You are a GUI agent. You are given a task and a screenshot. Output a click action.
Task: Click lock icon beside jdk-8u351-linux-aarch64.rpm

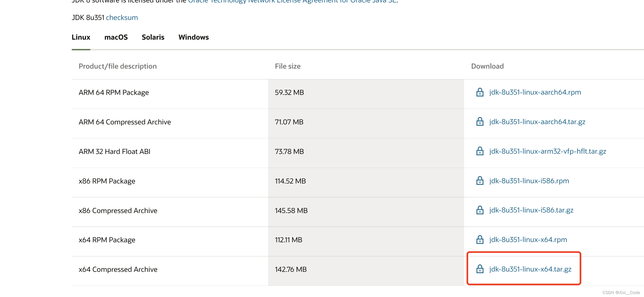[x=480, y=92]
